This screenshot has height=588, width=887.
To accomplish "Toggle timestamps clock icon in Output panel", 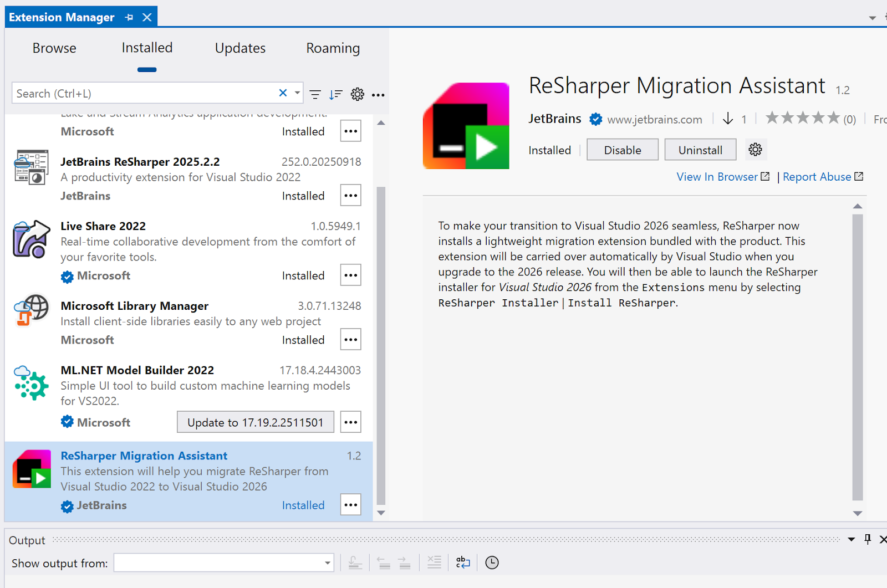I will tap(492, 563).
